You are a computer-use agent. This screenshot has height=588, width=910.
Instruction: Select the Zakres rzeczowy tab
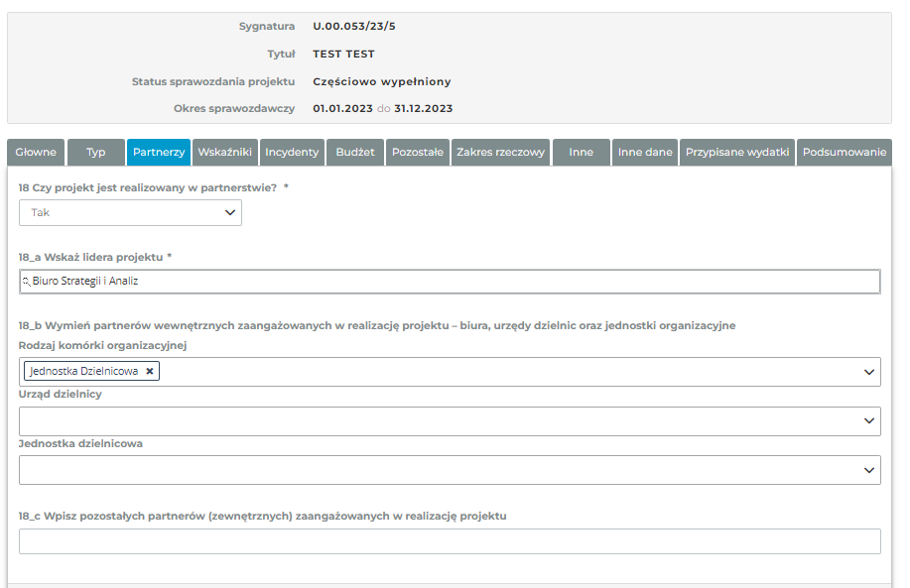501,153
